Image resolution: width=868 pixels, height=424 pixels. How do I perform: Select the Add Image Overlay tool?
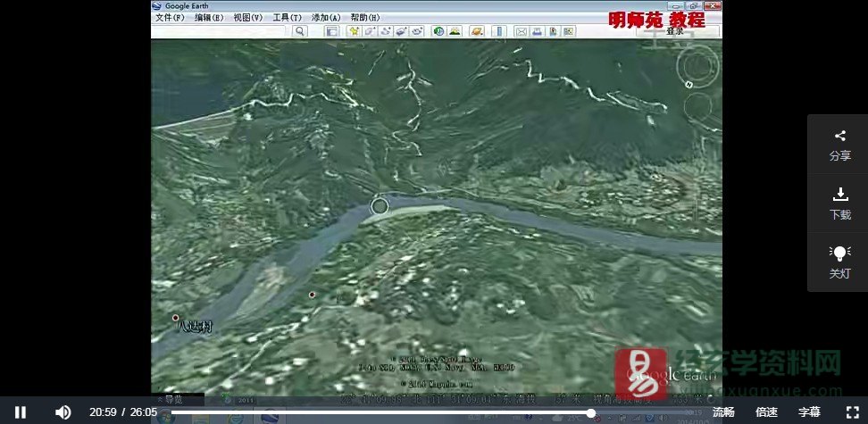pyautogui.click(x=401, y=31)
